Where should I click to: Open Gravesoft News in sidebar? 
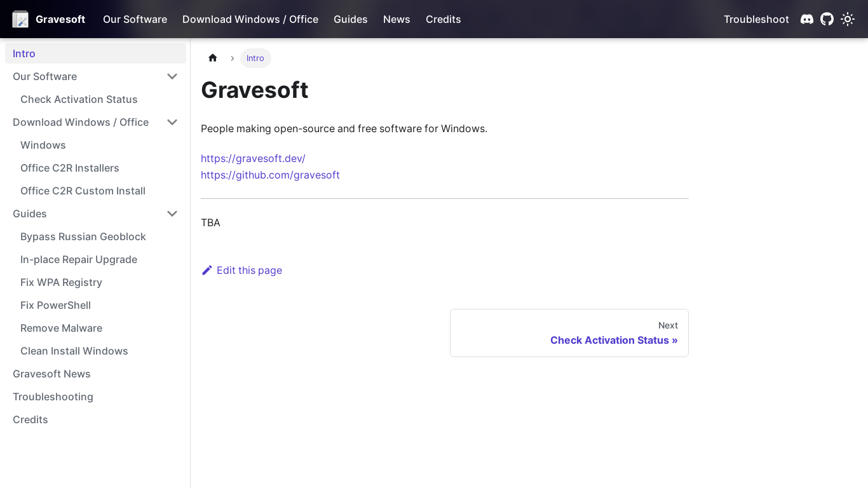click(51, 374)
